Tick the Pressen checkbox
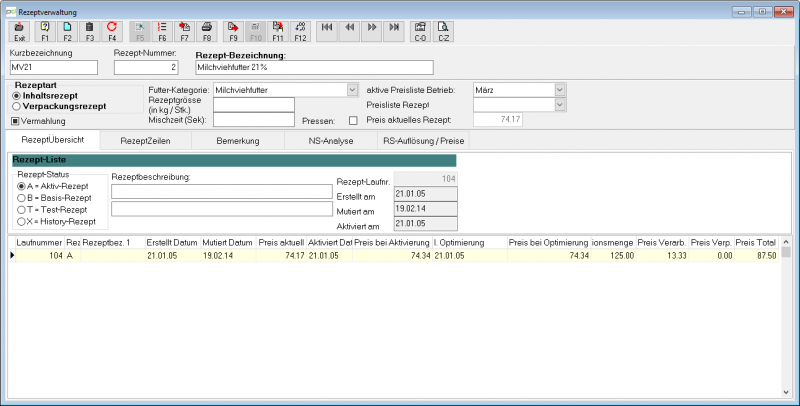Viewport: 800px width, 406px height. click(353, 121)
